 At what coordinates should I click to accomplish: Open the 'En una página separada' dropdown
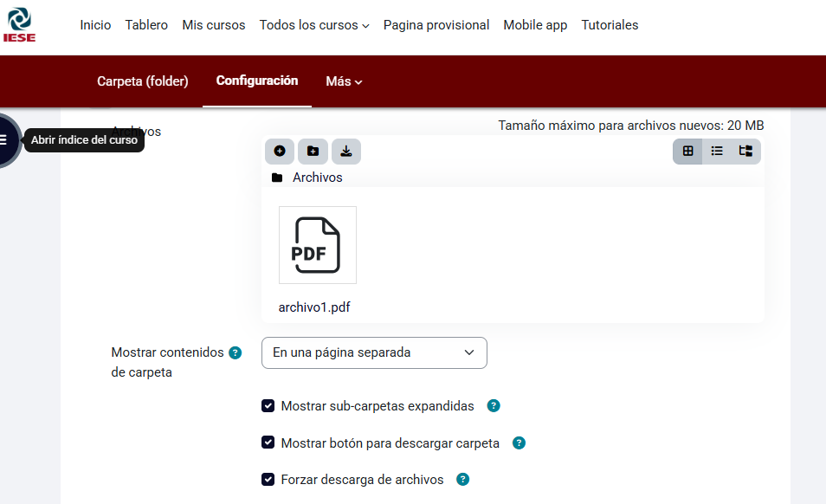[x=374, y=352]
